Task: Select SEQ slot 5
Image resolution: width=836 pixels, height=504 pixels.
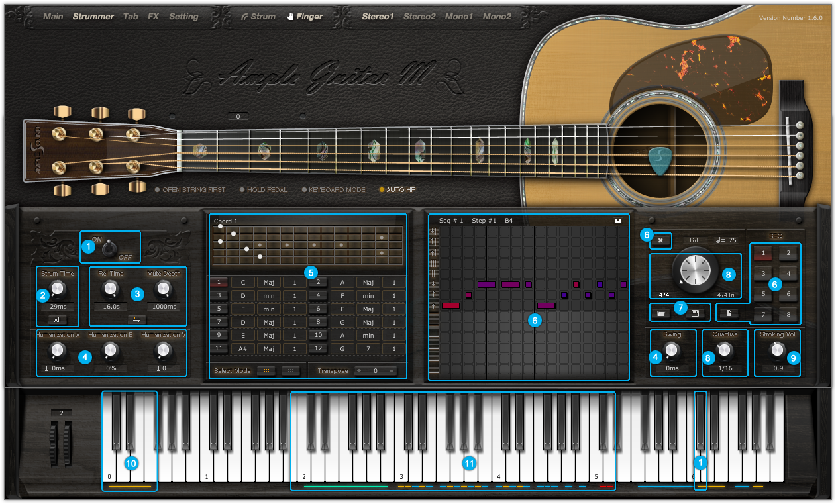Action: pos(762,293)
